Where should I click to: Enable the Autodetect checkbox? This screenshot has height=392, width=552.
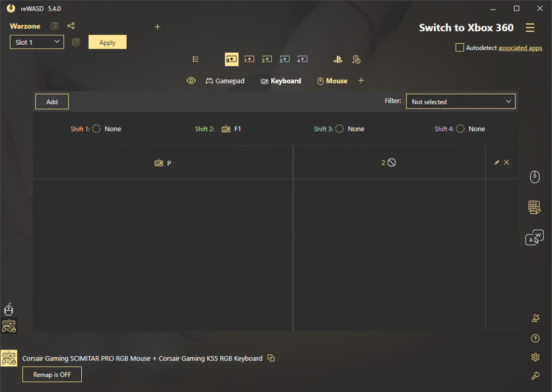460,48
